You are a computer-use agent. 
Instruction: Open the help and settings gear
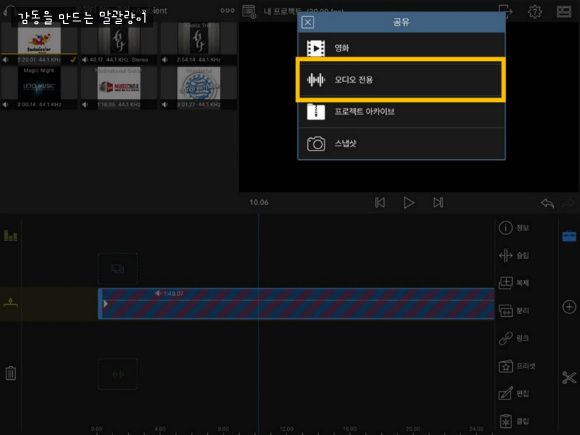[x=535, y=11]
